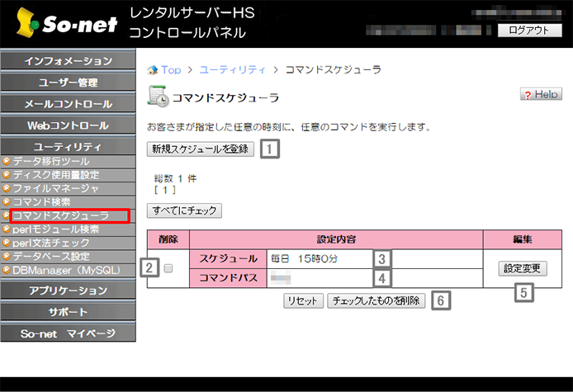Click 新規スケジュールを登録 button
Screen dimensions: 573x392
[201, 149]
